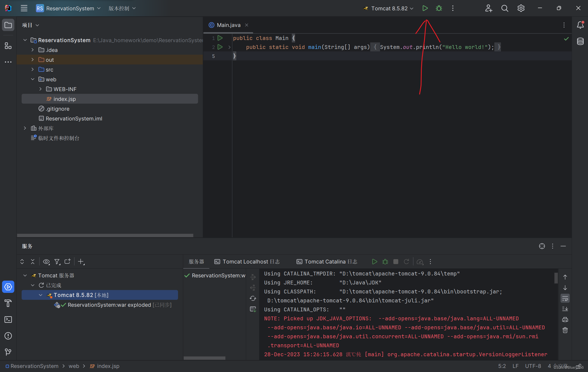Expand the src folder
The image size is (588, 372).
tap(32, 70)
